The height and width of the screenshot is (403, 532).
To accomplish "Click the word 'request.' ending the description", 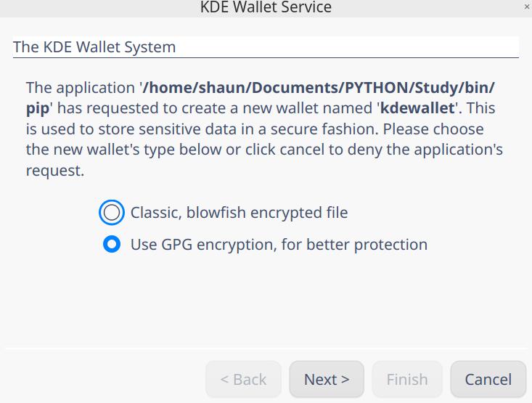I will point(55,172).
